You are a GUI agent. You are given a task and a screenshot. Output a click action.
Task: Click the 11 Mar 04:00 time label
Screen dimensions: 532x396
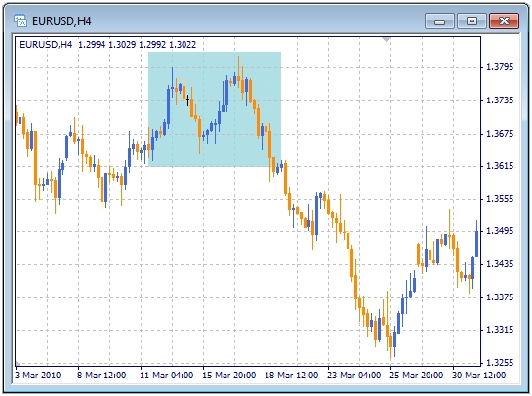(x=167, y=375)
